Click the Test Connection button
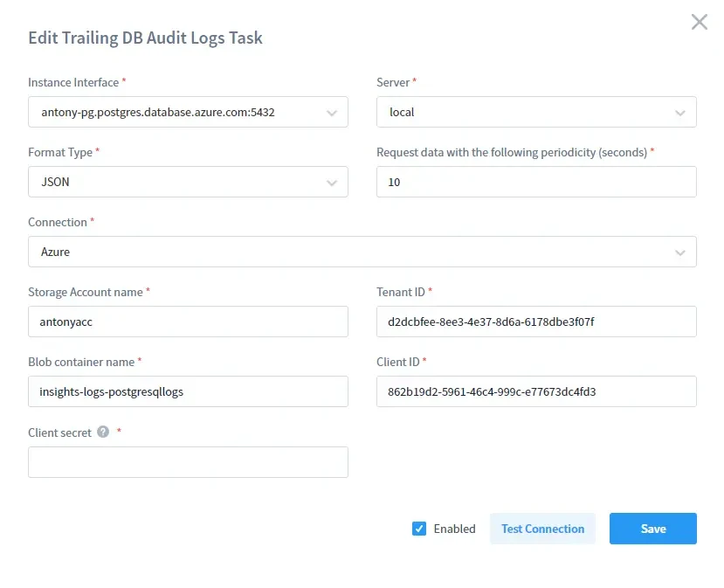 [x=542, y=529]
